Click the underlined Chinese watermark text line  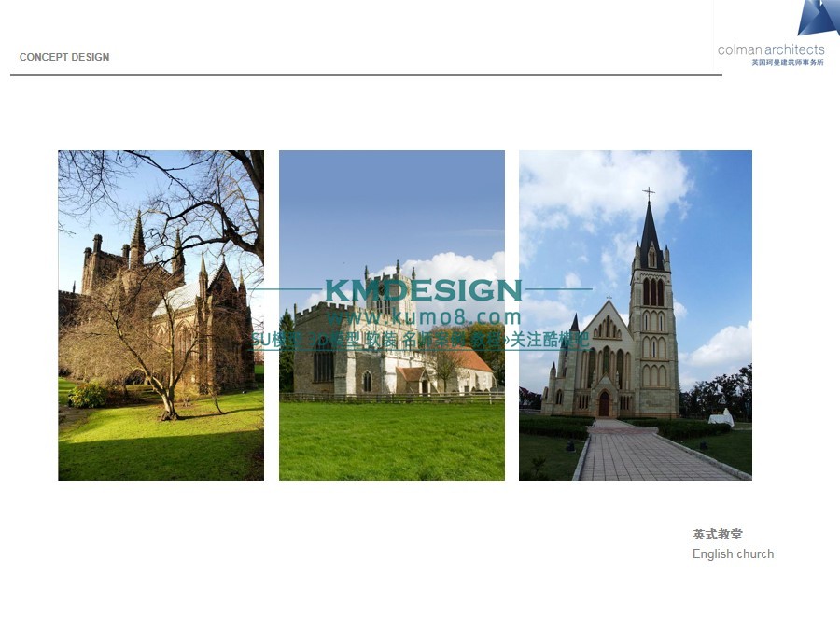pyautogui.click(x=420, y=341)
